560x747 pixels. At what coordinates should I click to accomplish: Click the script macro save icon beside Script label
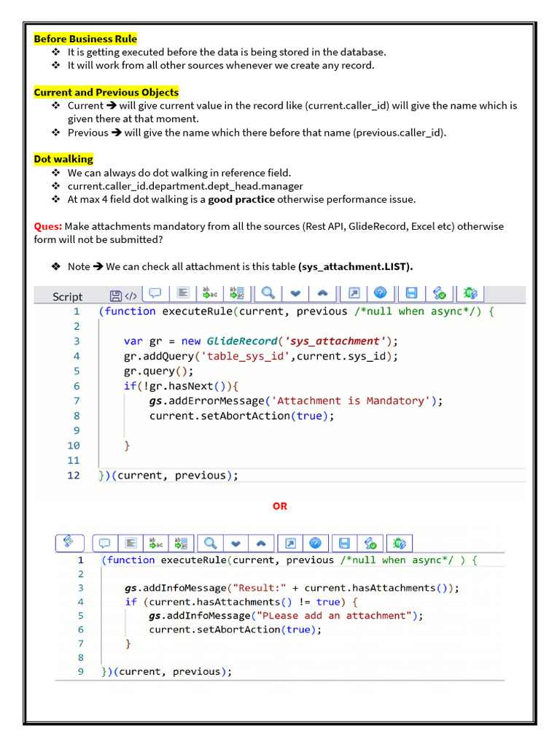[116, 296]
